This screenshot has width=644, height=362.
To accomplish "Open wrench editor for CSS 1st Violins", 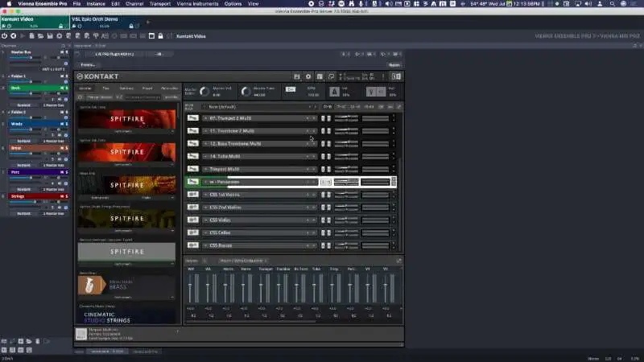I will [x=192, y=195].
